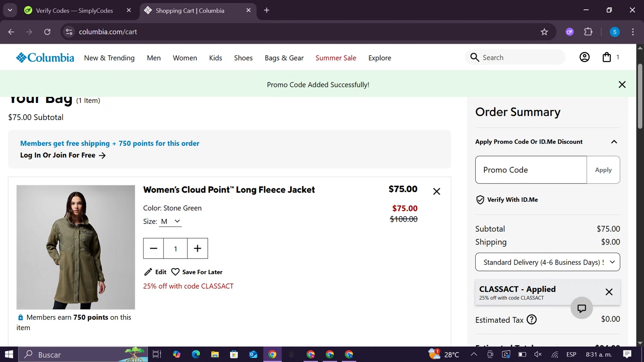Open New & Trending menu

[x=109, y=58]
